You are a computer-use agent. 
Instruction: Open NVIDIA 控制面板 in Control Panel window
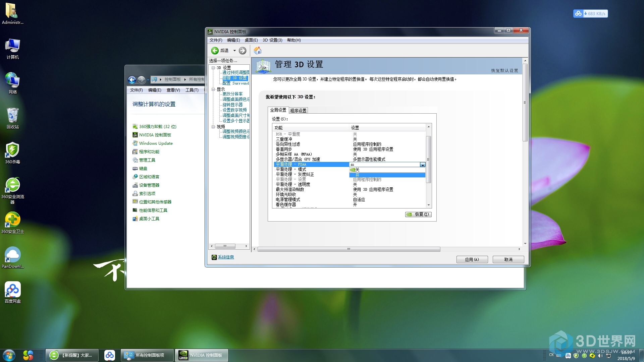point(155,135)
